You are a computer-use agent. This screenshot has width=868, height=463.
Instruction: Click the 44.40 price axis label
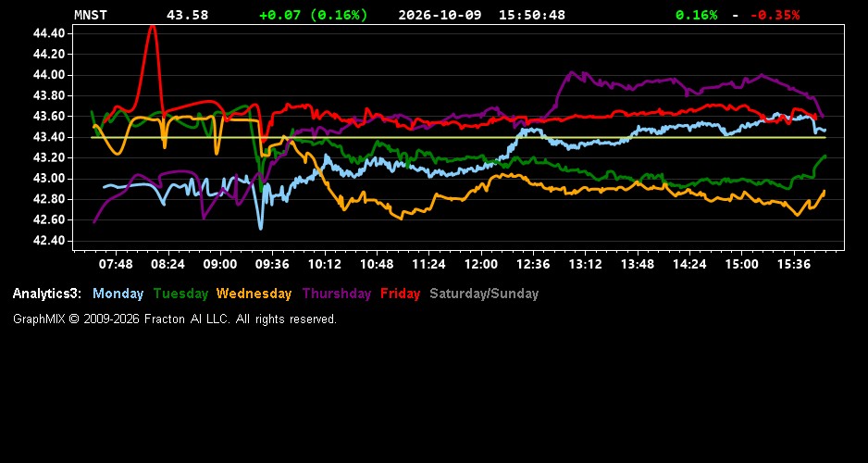tap(49, 33)
